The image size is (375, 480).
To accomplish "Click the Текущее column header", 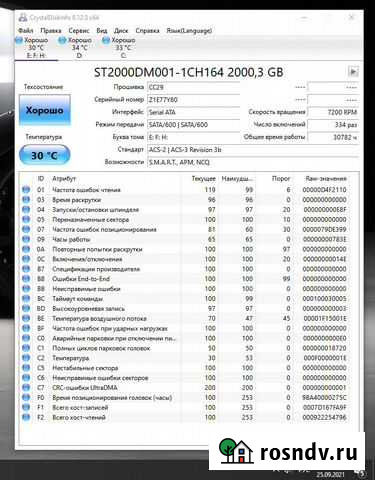I will 203,179.
